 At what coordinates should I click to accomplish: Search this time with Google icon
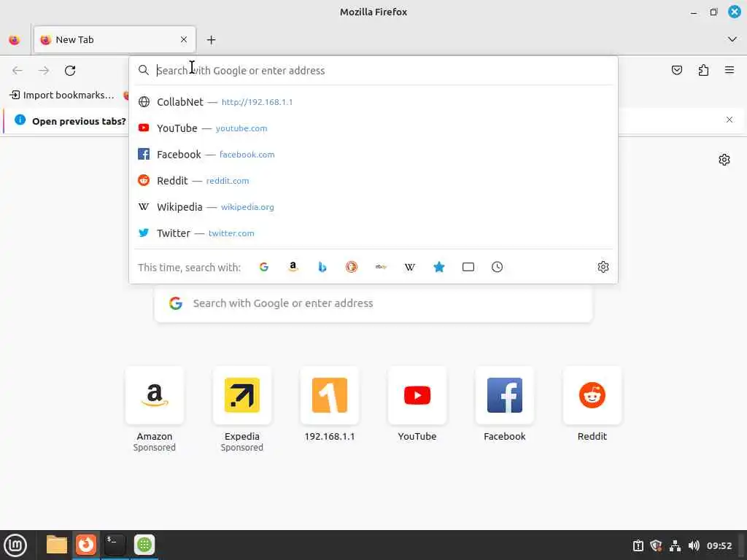[x=264, y=267]
